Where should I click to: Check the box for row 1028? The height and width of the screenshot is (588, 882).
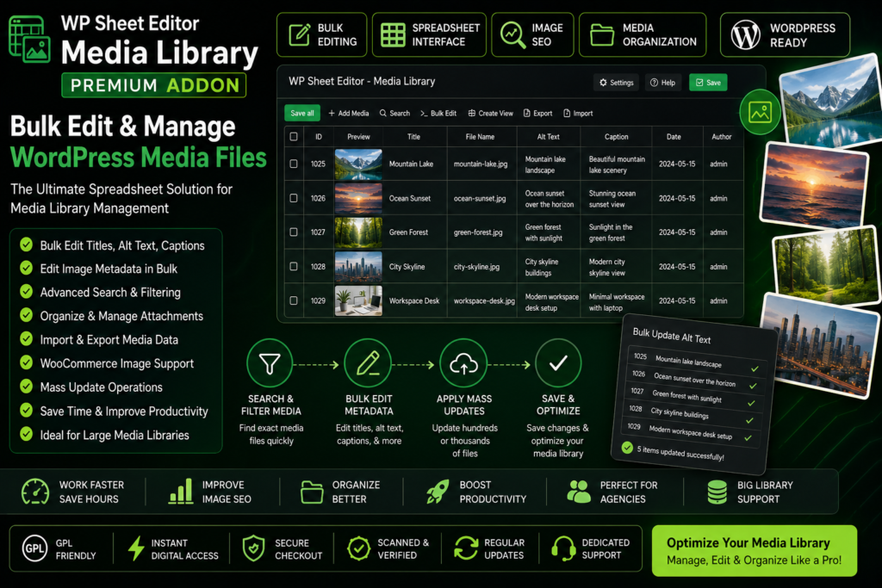tap(294, 267)
